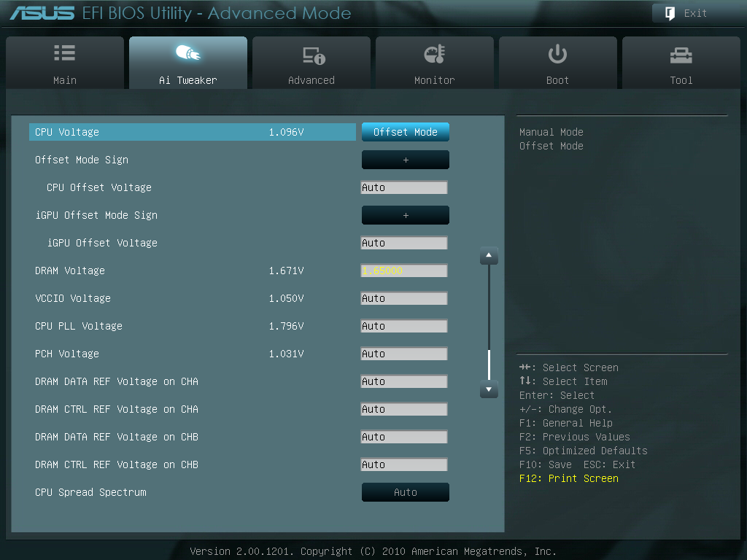The image size is (747, 560).
Task: Click DRAM CTRL REF CHB Auto field
Action: click(x=404, y=464)
